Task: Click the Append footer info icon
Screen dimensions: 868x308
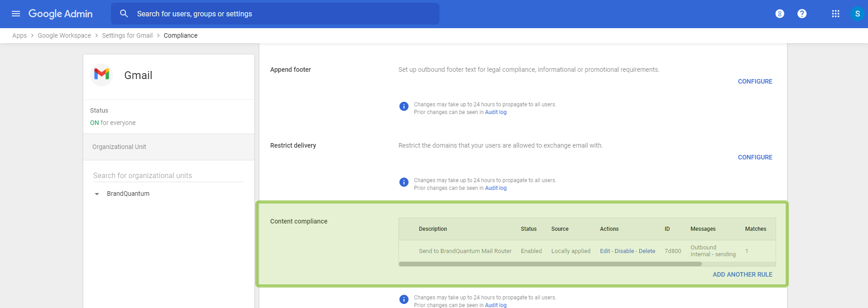Action: (x=404, y=106)
